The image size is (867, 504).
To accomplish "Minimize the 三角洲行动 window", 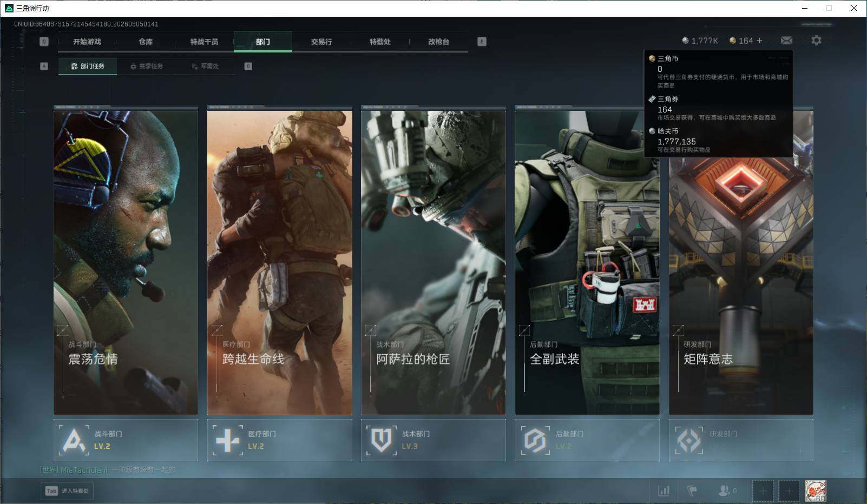I will click(805, 8).
